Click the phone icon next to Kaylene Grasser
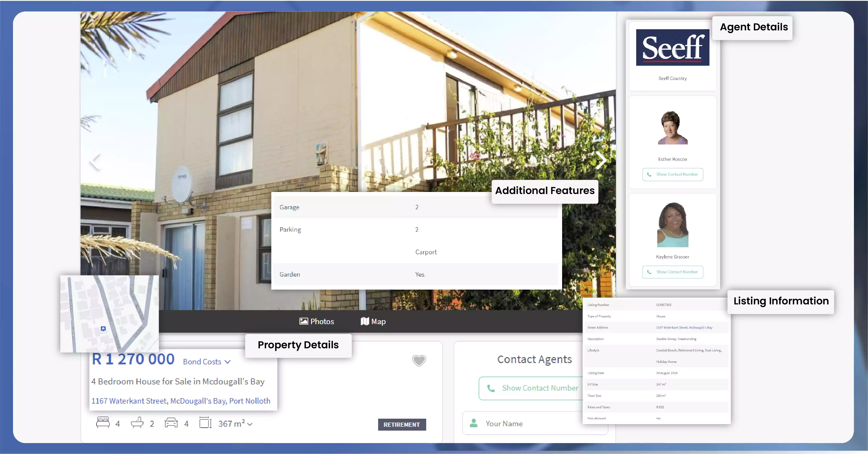This screenshot has width=868, height=454. 649,272
